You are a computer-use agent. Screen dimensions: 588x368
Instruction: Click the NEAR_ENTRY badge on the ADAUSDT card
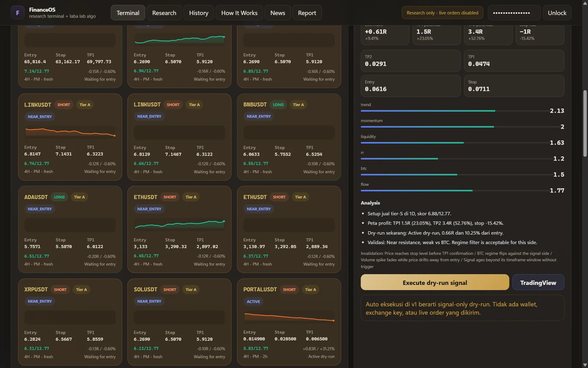[40, 209]
